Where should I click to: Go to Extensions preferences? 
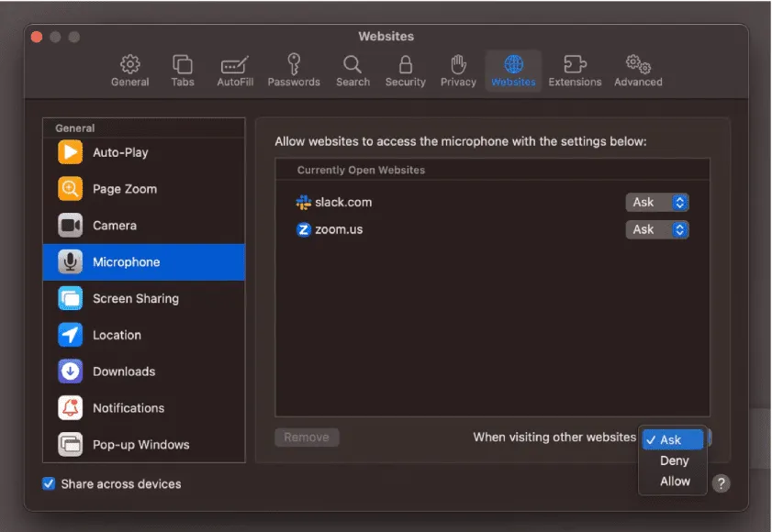(x=575, y=71)
